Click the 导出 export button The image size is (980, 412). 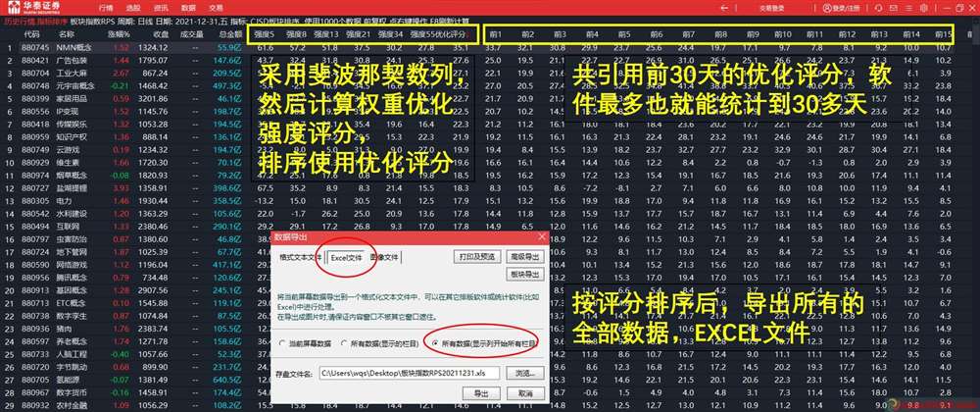[x=481, y=394]
